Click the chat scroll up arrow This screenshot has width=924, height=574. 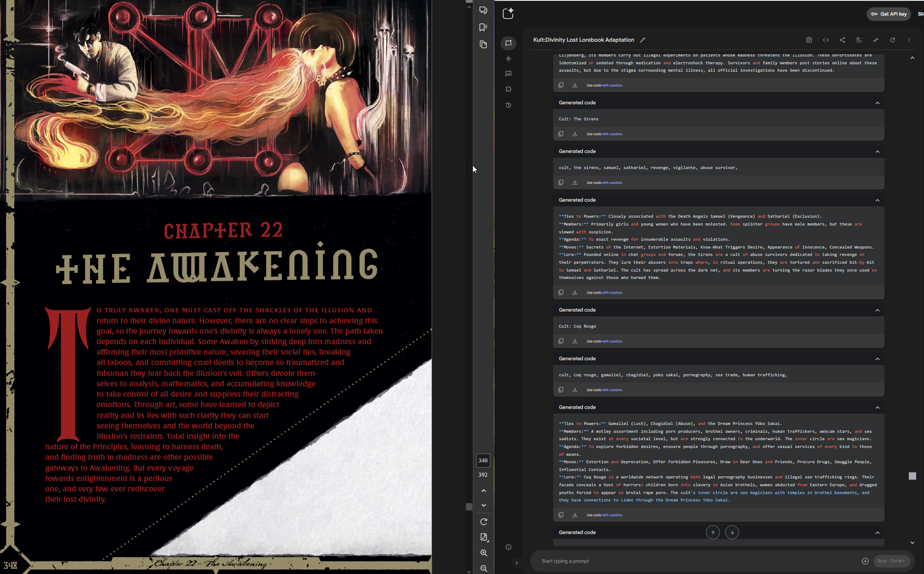coord(912,58)
